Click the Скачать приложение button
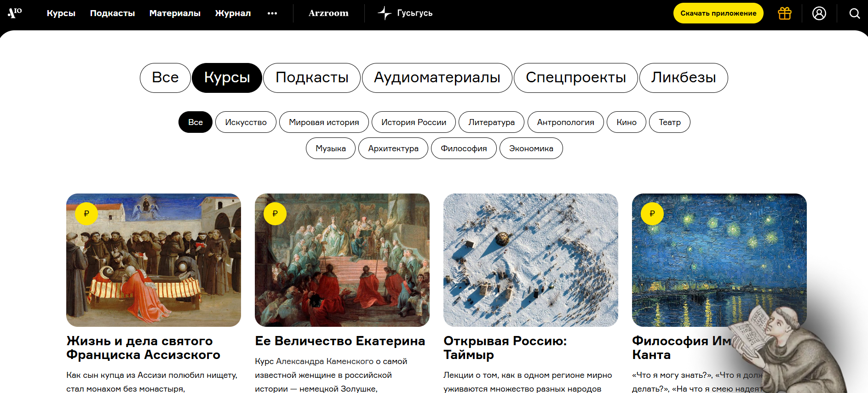The width and height of the screenshot is (868, 393). point(719,13)
